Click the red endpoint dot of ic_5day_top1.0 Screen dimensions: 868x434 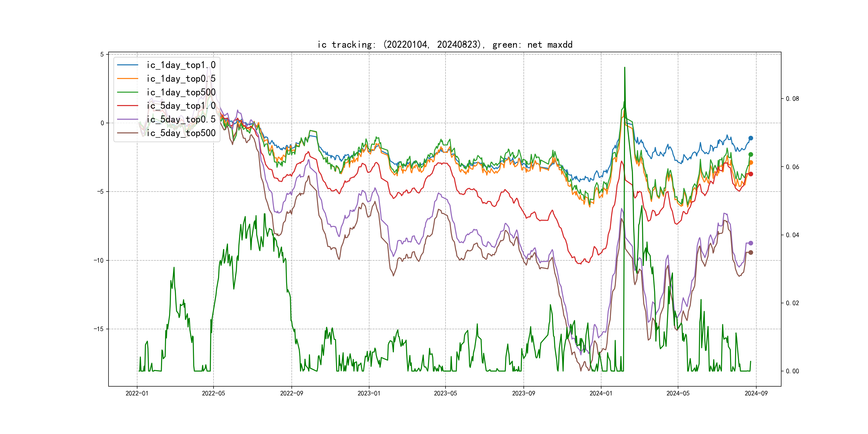point(751,174)
